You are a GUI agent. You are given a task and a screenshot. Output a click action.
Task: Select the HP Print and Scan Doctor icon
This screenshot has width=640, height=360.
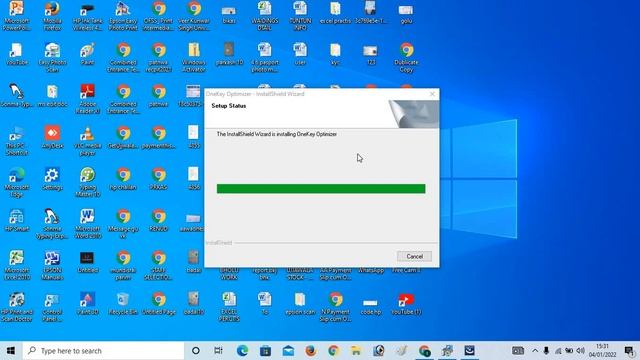click(16, 307)
